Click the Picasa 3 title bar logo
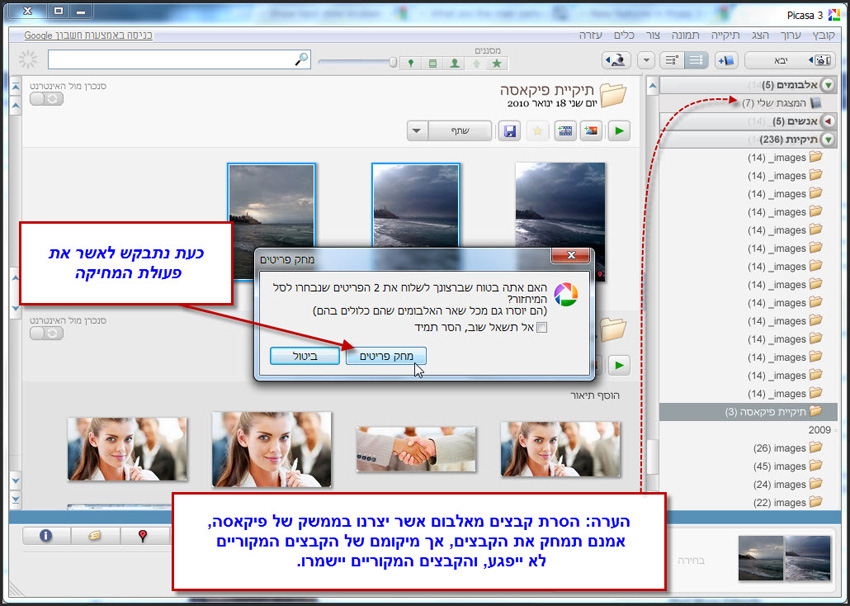The height and width of the screenshot is (606, 850). 834,15
